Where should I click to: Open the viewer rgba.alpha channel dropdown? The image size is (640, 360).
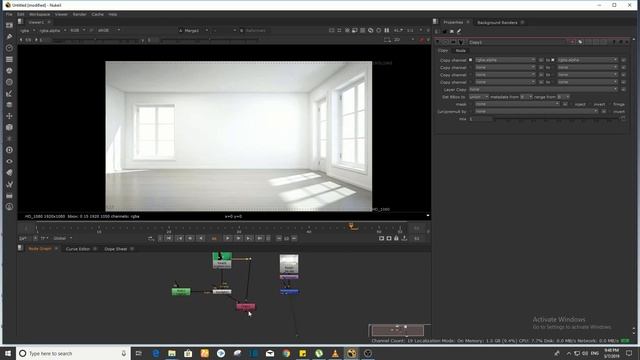(53, 31)
